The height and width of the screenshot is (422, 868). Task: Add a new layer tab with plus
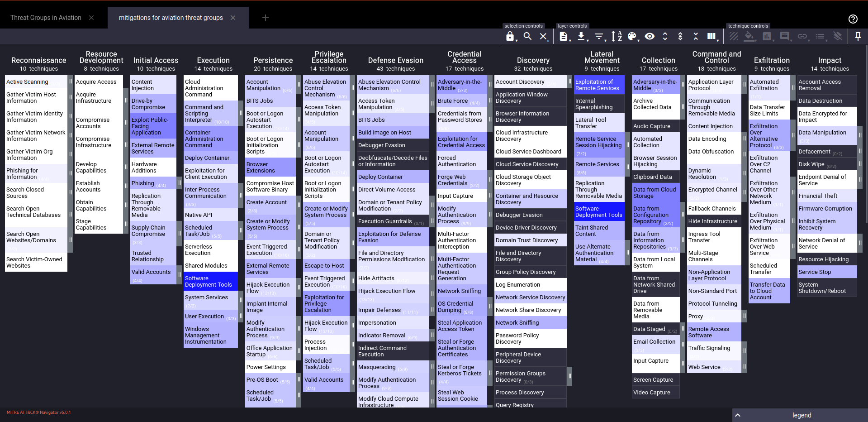[x=266, y=18]
